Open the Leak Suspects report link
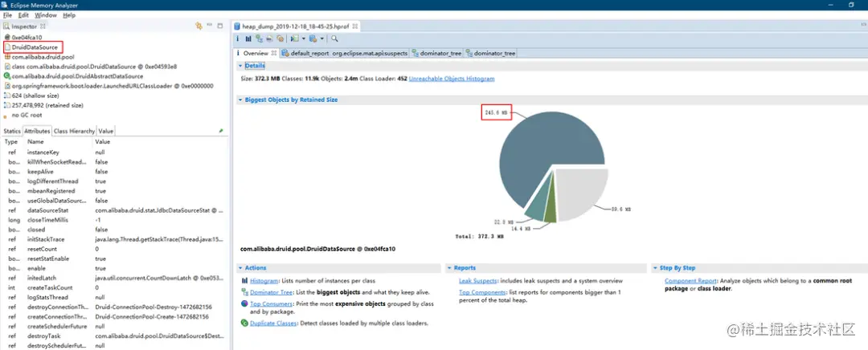Screen dimensions: 868x350 [x=477, y=281]
